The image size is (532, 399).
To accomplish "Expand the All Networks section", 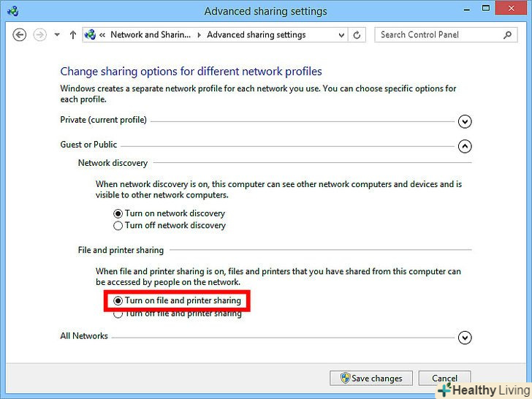I will click(x=465, y=338).
